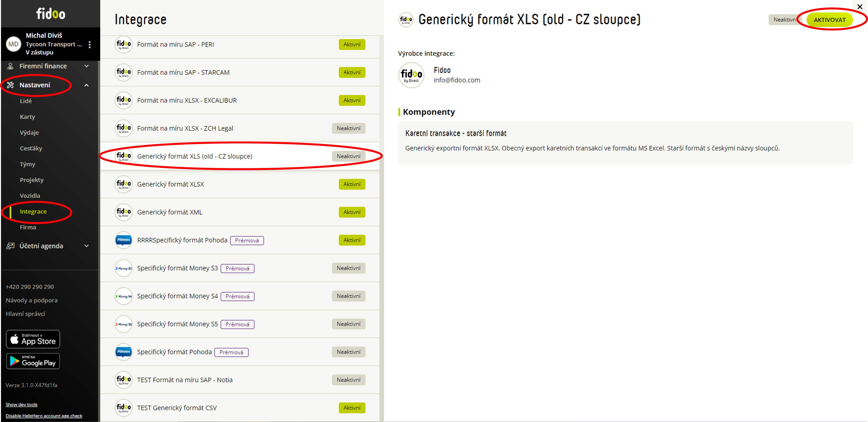868x422 pixels.
Task: Click Pohoda icon of Specifický formát Pohoda
Action: (124, 352)
